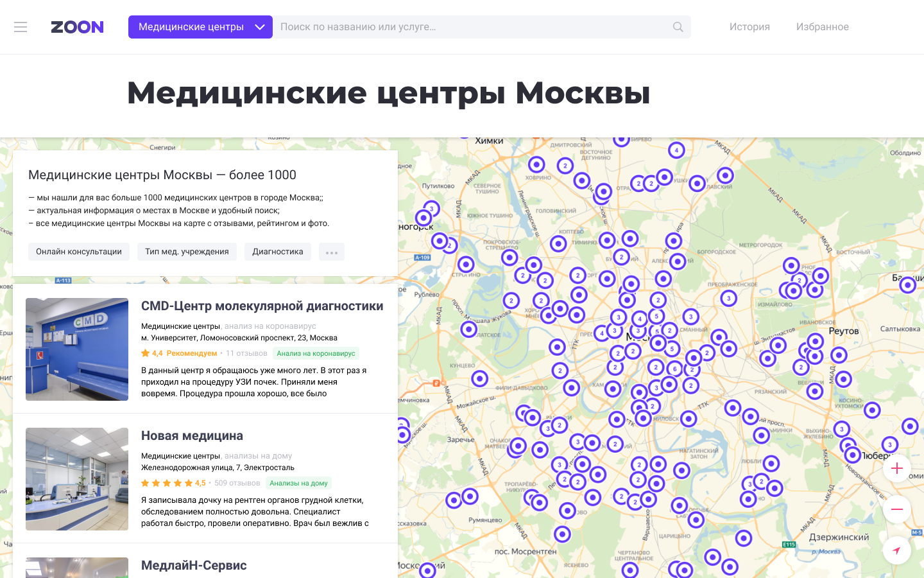Select the Онлайн консультации filter
This screenshot has height=578, width=924.
(x=79, y=252)
